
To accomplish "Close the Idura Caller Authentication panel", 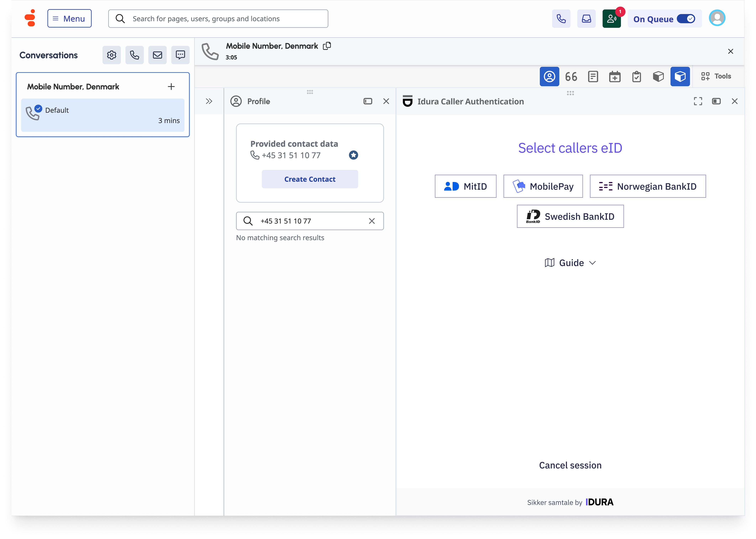I will [x=734, y=101].
